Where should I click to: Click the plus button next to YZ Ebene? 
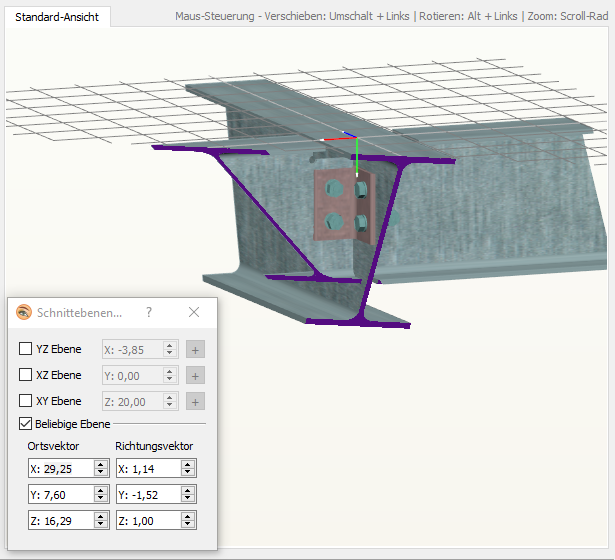[196, 349]
